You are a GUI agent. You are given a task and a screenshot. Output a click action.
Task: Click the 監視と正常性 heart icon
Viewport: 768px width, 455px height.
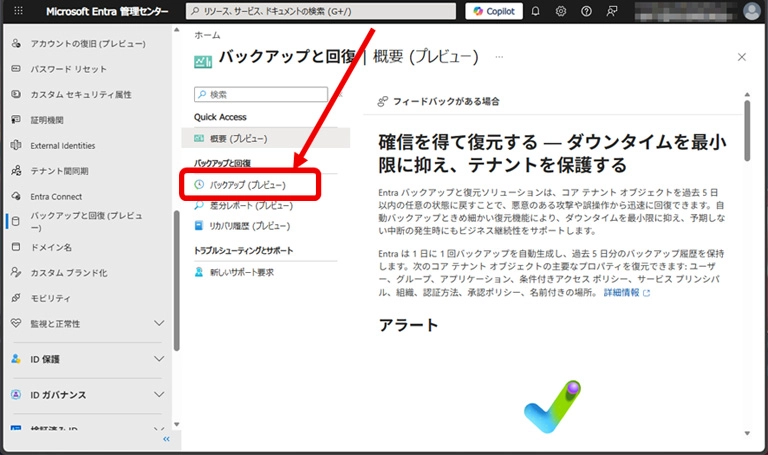(x=16, y=324)
